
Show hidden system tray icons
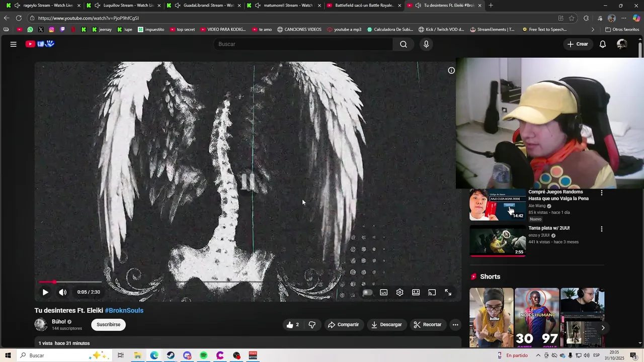click(538, 355)
